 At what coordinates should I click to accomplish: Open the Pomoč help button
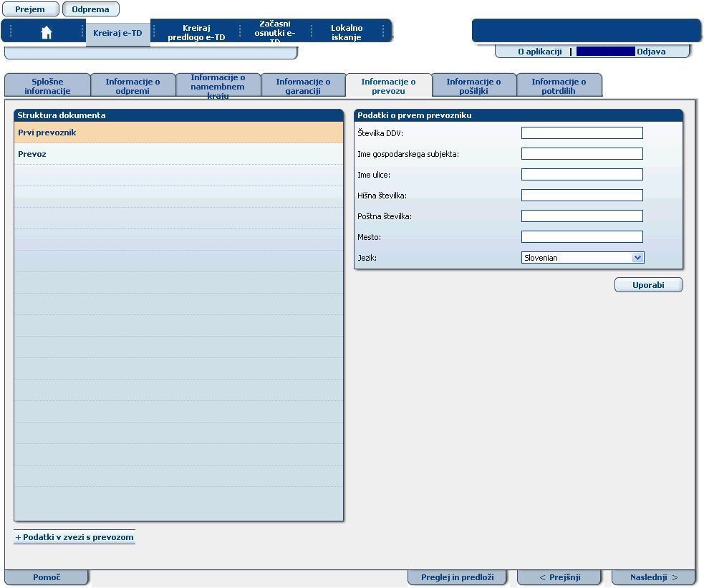pyautogui.click(x=47, y=577)
